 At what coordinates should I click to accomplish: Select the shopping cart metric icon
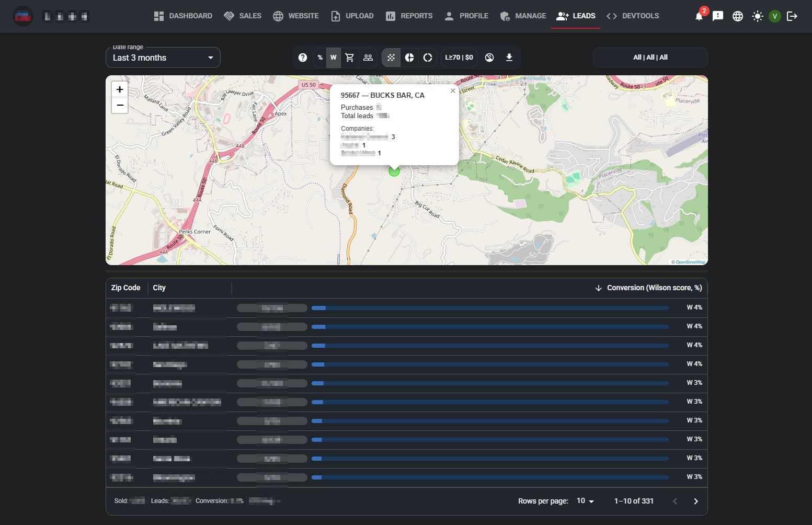[350, 58]
